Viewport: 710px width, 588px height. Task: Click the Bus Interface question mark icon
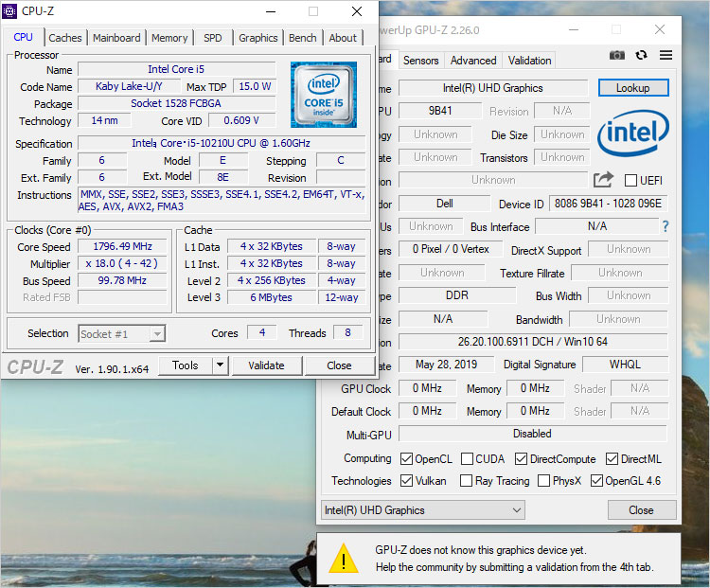click(x=666, y=226)
